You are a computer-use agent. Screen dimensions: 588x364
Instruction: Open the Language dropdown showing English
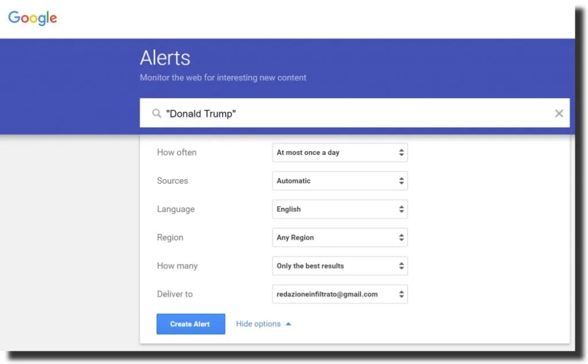[x=333, y=209]
